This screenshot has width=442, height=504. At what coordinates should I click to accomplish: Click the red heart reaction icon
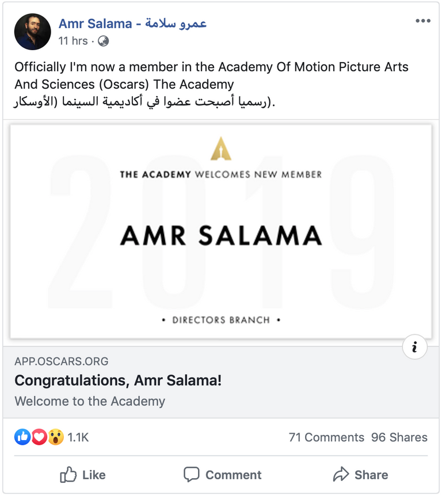click(x=38, y=437)
